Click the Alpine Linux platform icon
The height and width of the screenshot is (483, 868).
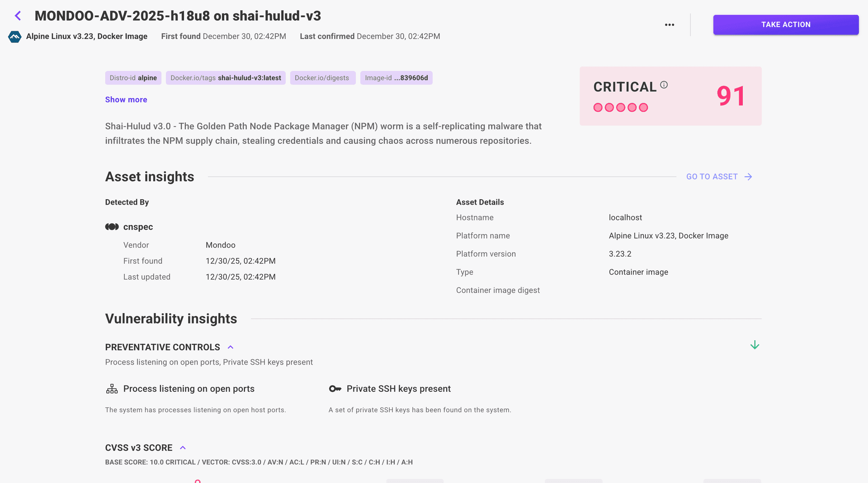[14, 37]
